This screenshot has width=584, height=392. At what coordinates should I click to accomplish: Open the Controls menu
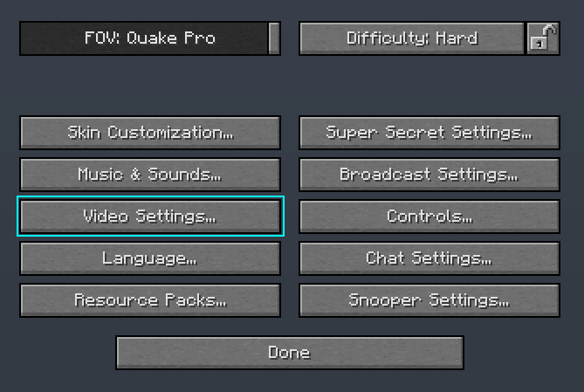(429, 217)
